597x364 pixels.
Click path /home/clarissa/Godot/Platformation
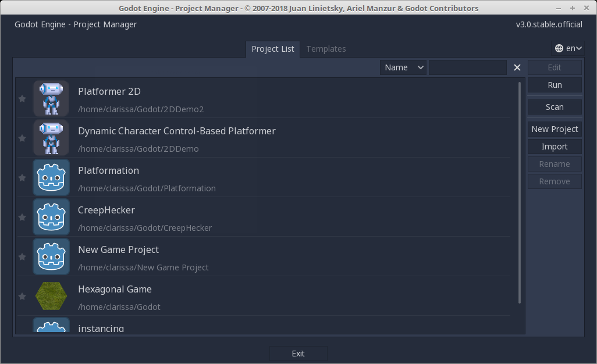pos(147,188)
